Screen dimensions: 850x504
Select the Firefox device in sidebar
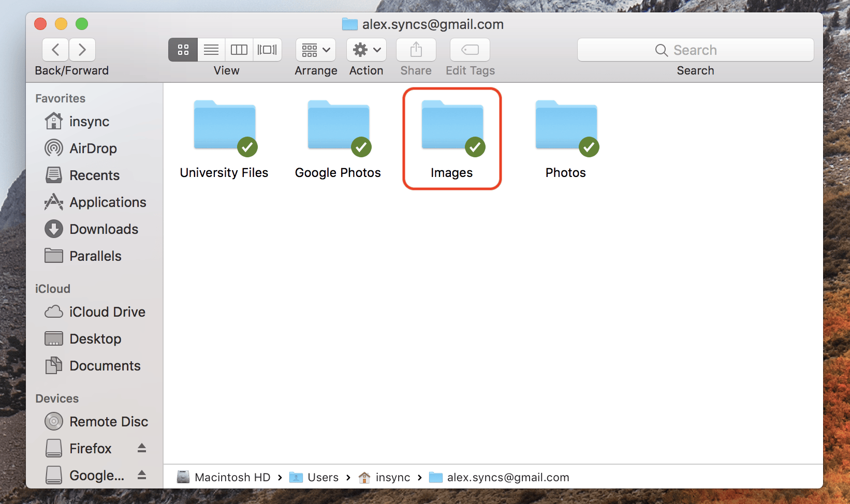[x=78, y=449]
